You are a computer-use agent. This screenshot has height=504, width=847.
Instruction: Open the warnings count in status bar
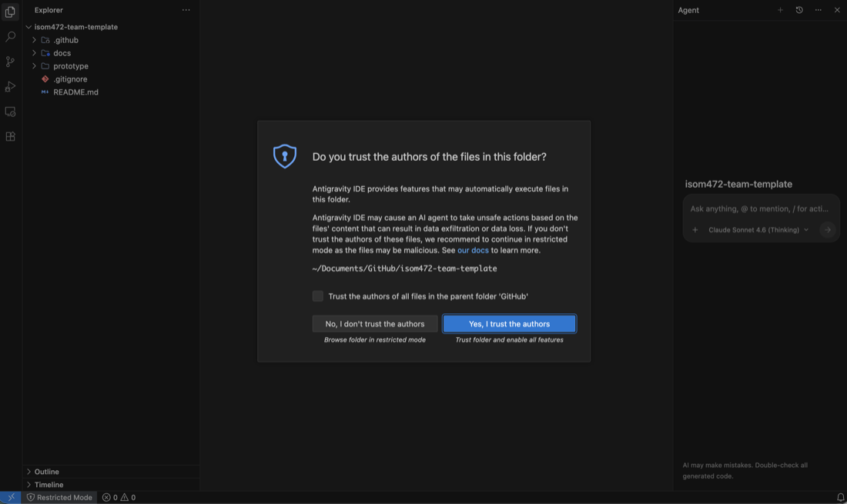[128, 498]
